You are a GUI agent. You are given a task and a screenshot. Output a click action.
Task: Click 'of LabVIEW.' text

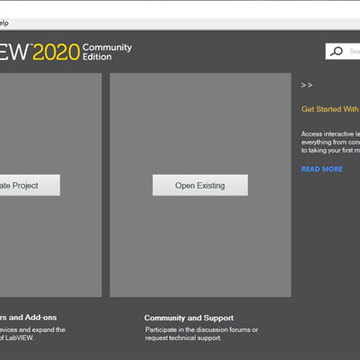(x=17, y=338)
